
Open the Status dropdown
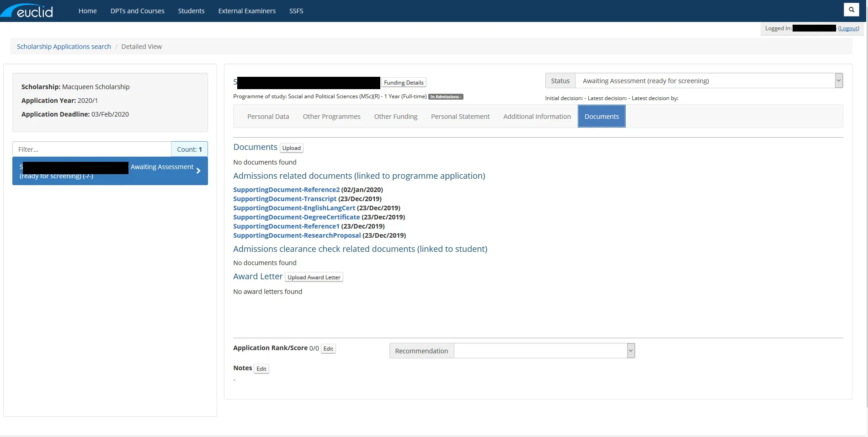point(838,81)
